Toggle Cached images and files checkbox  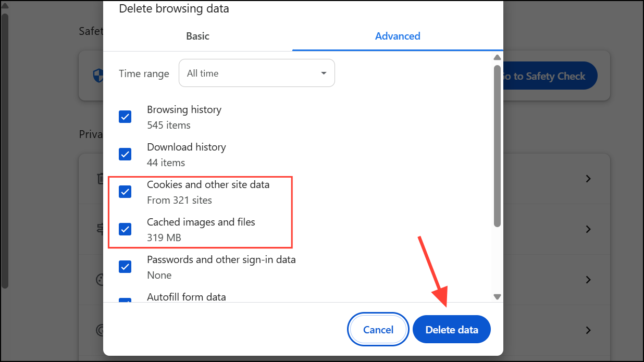pyautogui.click(x=125, y=229)
